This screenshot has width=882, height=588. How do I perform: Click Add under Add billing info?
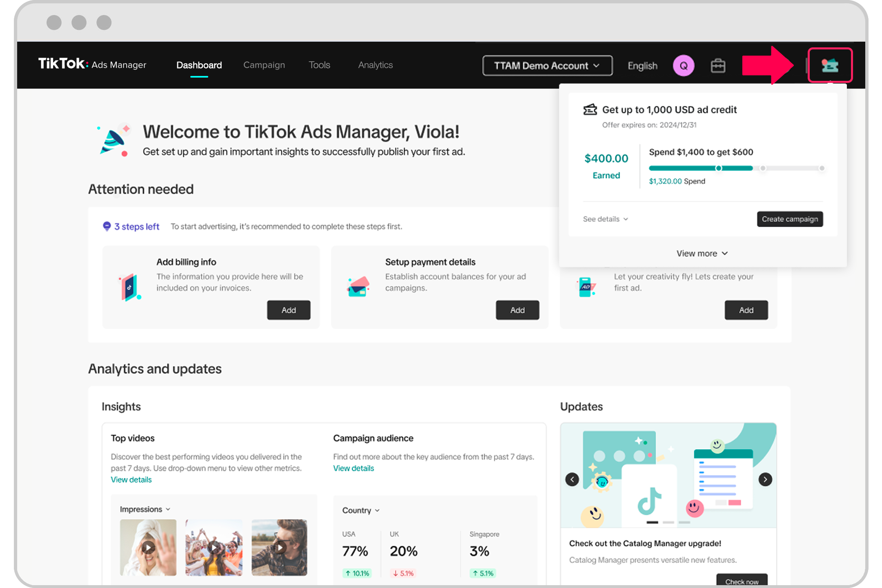(x=288, y=310)
